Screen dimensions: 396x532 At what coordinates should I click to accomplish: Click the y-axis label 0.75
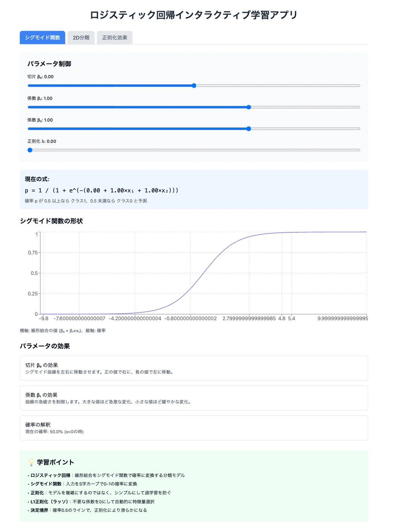click(33, 252)
